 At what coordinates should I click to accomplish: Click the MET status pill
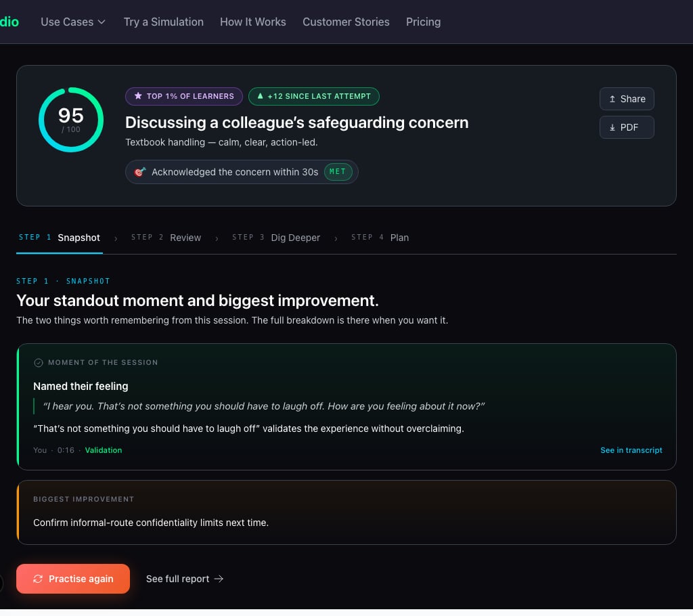point(338,171)
